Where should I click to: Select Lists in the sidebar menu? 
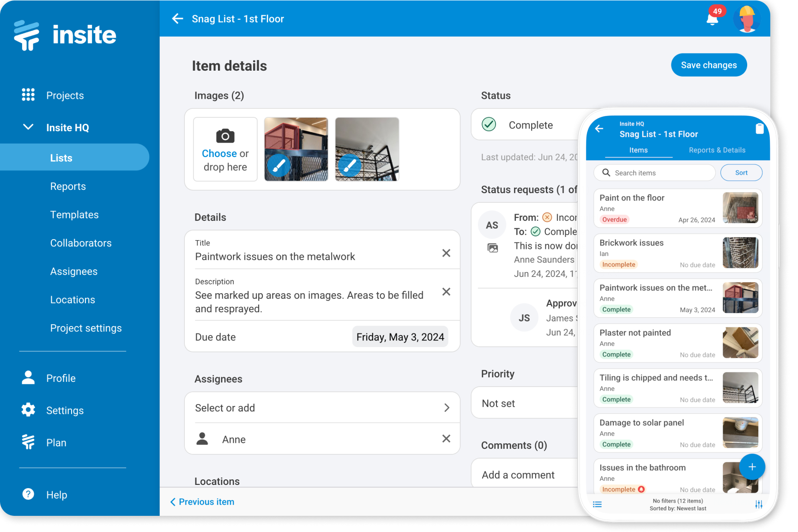tap(61, 157)
